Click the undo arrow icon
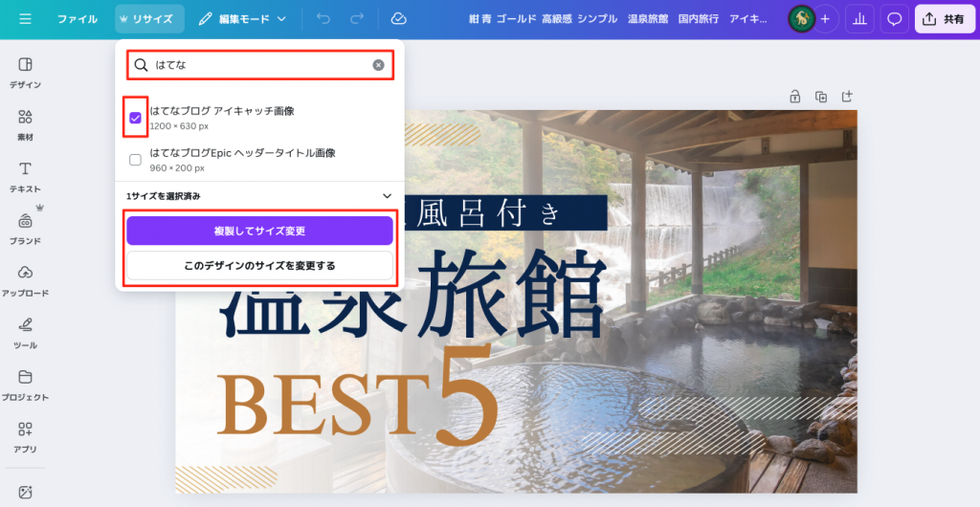The width and height of the screenshot is (980, 507). click(323, 19)
